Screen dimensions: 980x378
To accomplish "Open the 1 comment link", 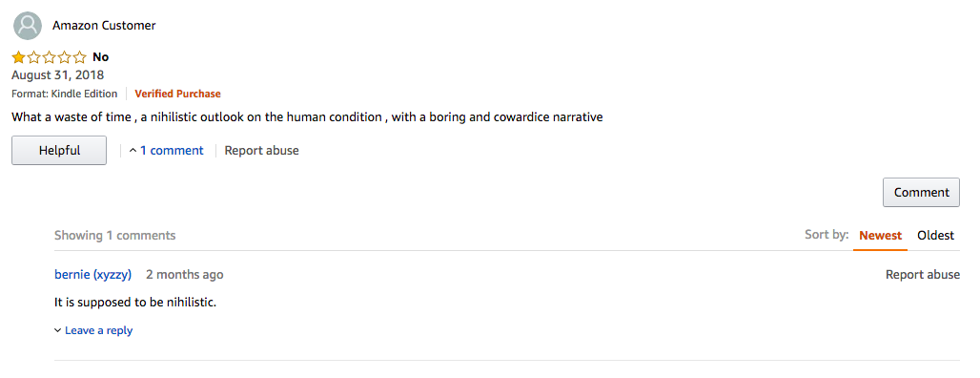I will [172, 150].
